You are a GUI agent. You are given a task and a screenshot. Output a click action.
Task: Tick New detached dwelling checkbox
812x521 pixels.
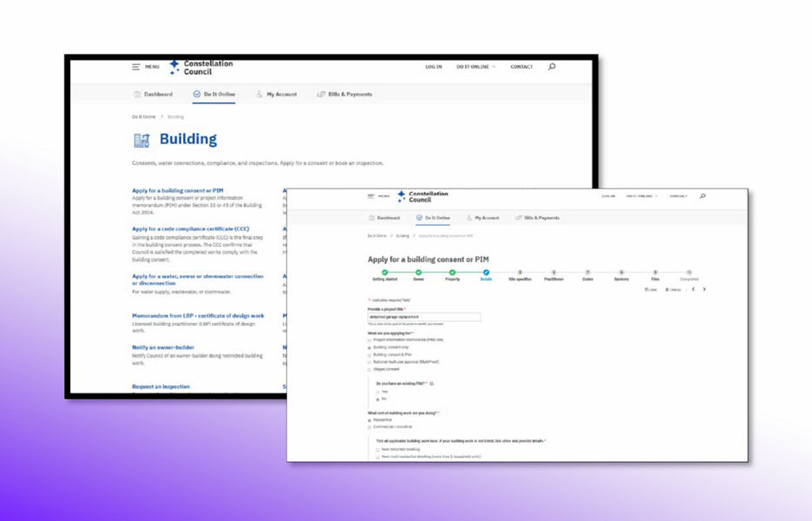point(377,450)
